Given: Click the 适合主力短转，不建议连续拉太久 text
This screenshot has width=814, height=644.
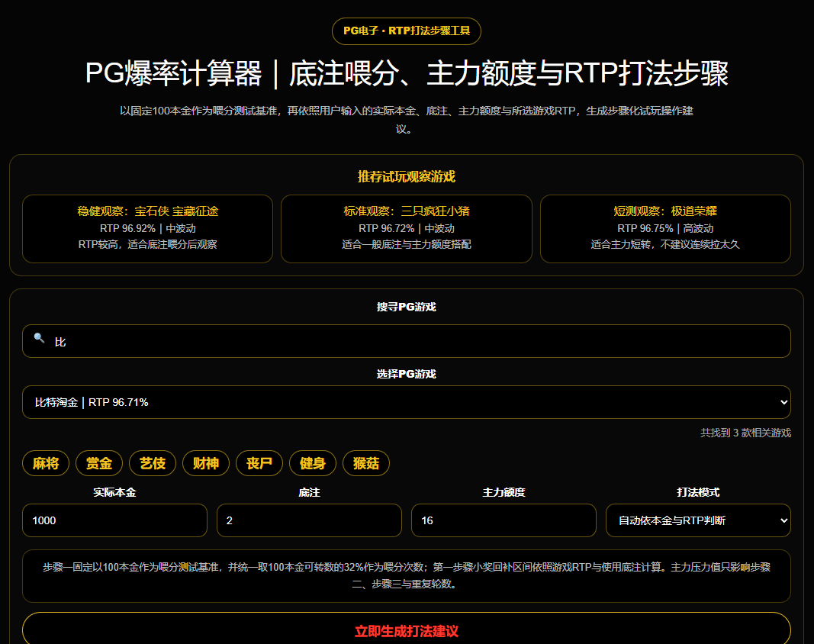Looking at the screenshot, I should [665, 245].
